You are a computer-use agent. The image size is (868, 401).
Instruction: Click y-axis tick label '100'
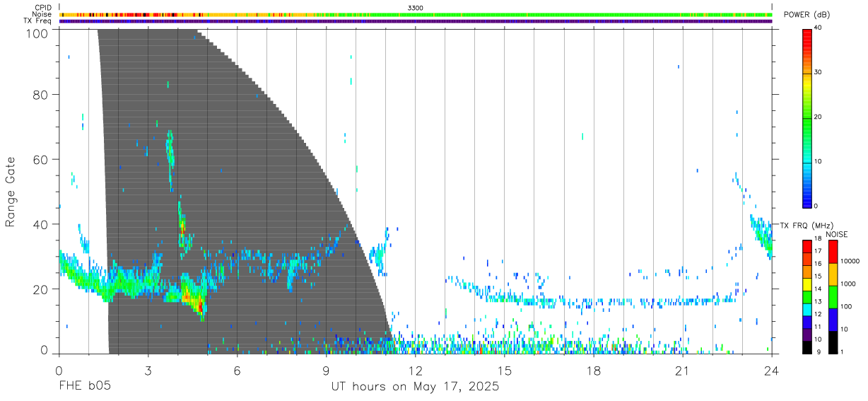[x=36, y=33]
